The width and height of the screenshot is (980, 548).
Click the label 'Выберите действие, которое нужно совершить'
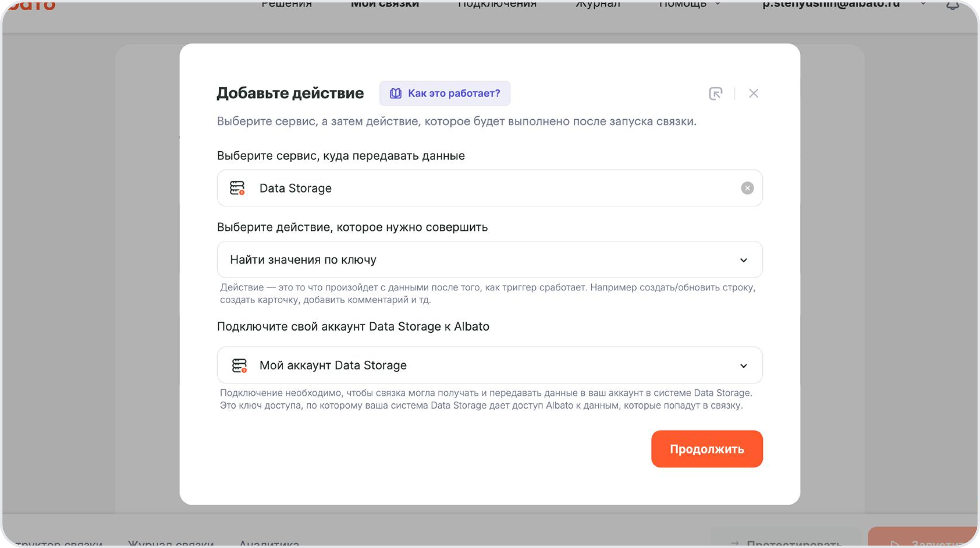click(352, 227)
